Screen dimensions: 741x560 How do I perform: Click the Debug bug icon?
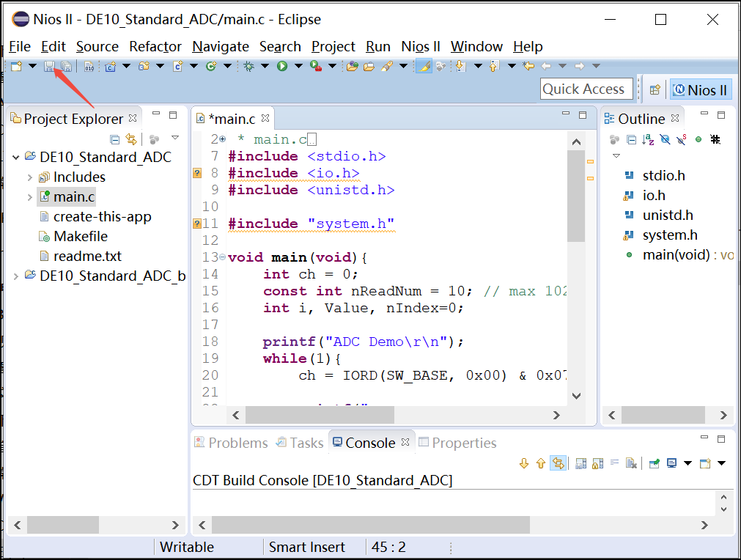(x=248, y=66)
